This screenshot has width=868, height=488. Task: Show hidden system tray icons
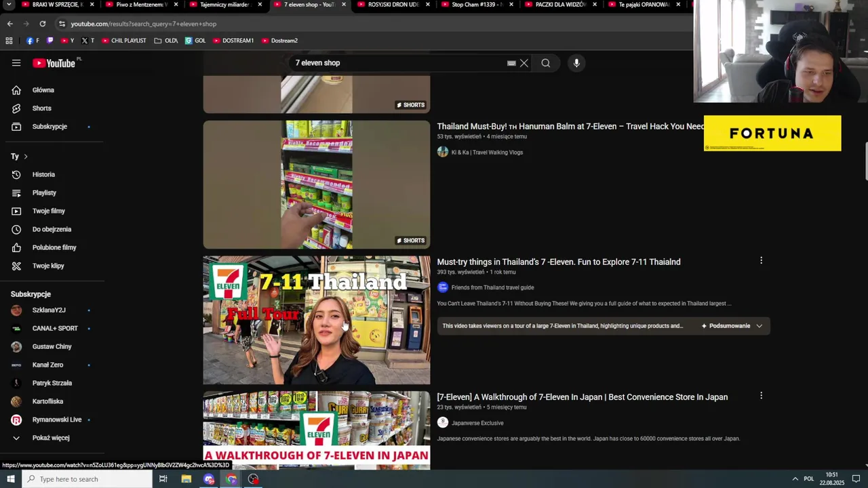tap(795, 479)
